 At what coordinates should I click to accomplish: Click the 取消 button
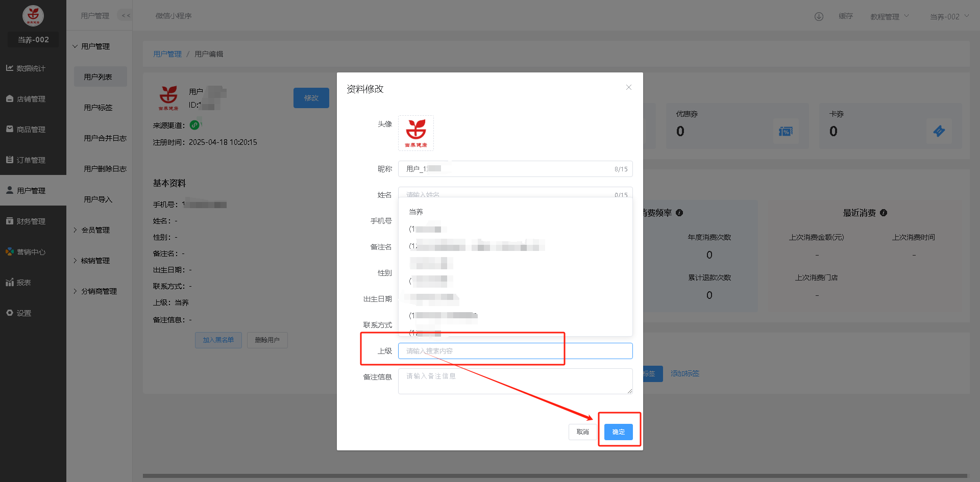pos(582,432)
